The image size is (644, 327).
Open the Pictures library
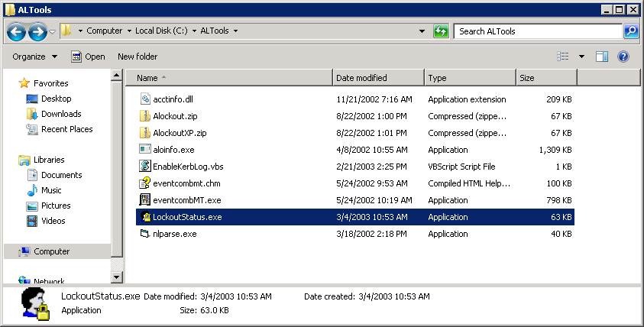point(48,206)
